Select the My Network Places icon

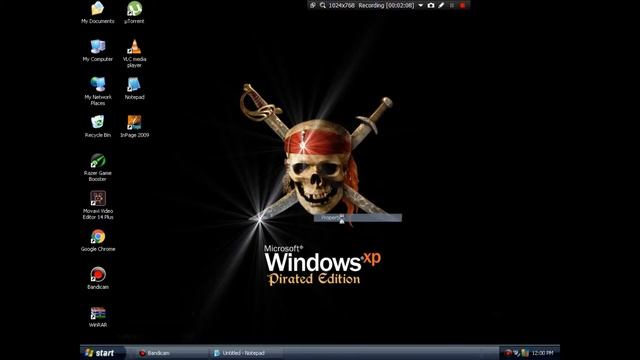98,91
